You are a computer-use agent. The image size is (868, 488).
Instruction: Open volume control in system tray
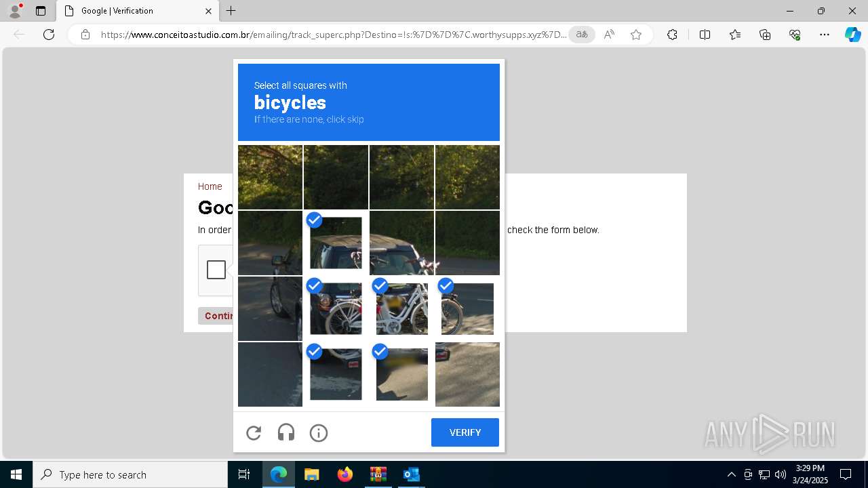[781, 474]
